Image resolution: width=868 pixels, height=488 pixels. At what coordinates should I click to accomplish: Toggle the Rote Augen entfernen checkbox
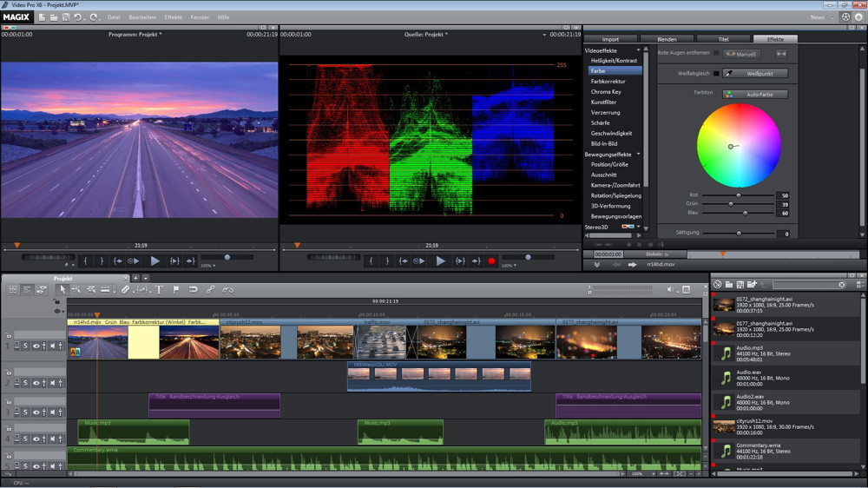[716, 53]
